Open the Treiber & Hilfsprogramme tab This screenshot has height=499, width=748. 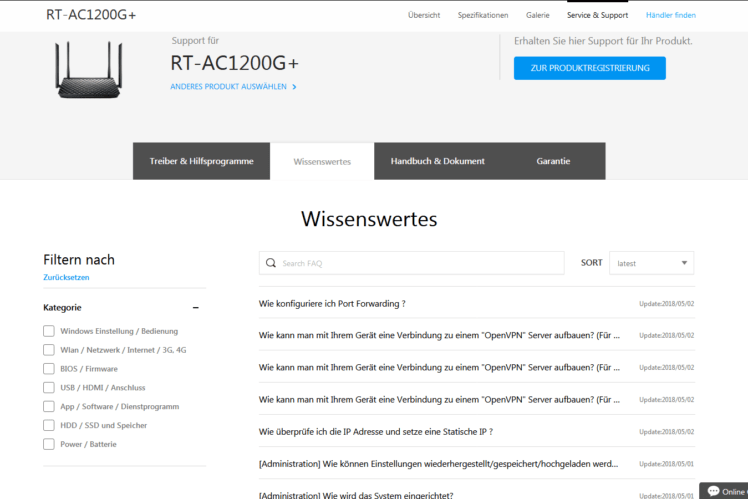[201, 161]
